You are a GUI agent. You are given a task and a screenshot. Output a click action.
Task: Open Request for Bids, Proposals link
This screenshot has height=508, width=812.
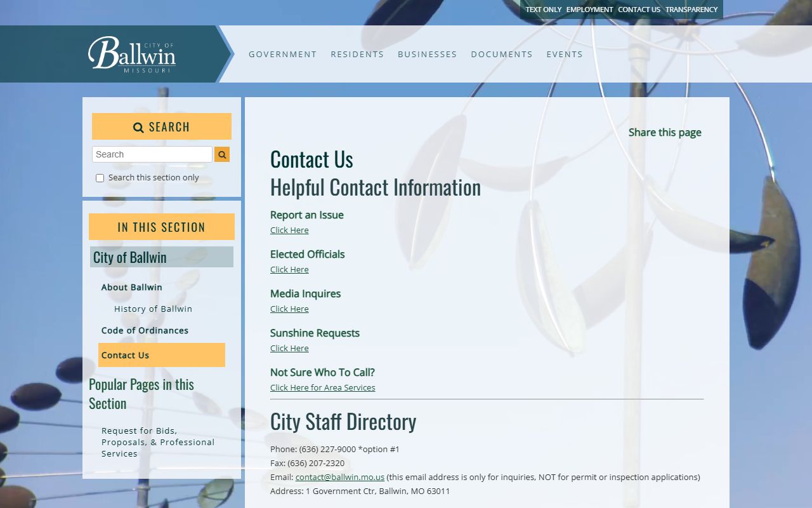pos(158,442)
